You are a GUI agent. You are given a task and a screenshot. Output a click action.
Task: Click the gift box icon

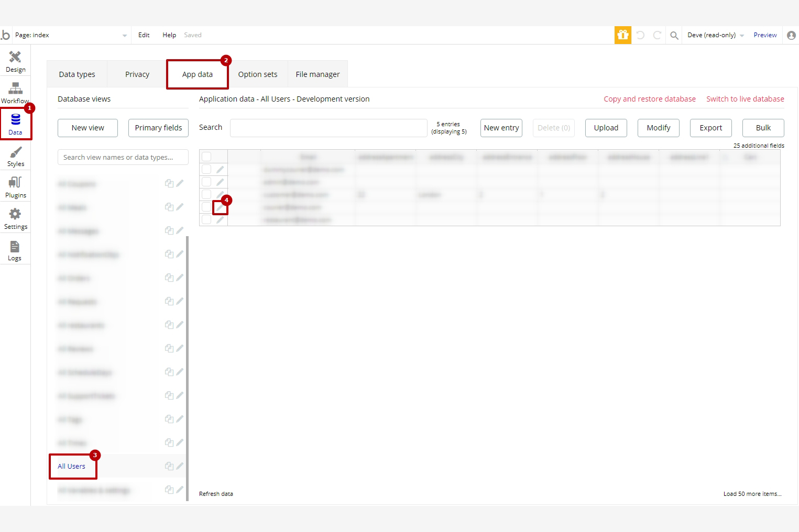click(x=622, y=35)
